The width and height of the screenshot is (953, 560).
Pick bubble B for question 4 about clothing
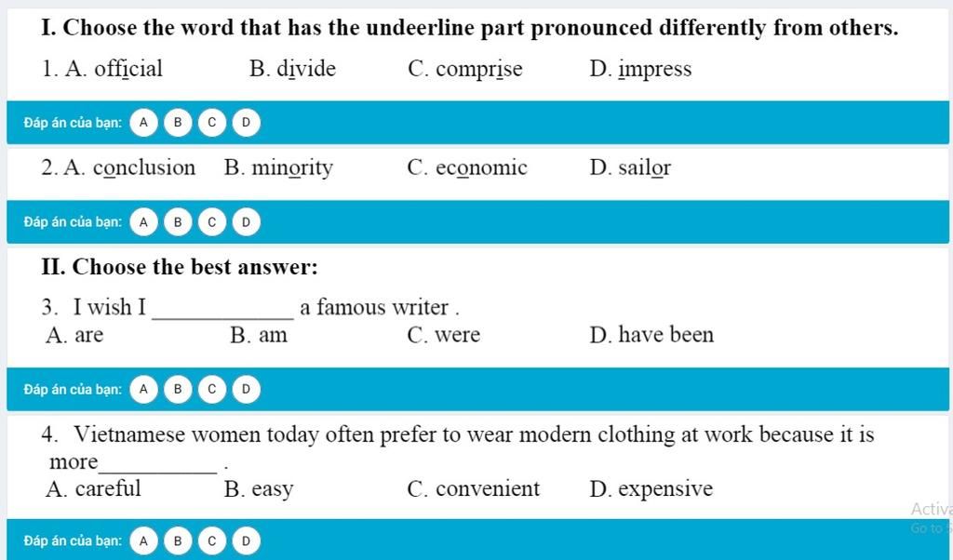[x=178, y=540]
